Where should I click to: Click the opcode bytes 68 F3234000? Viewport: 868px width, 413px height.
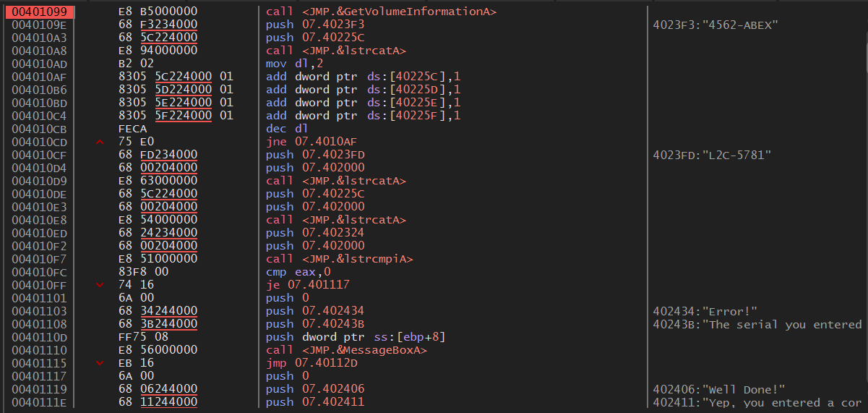coord(157,25)
